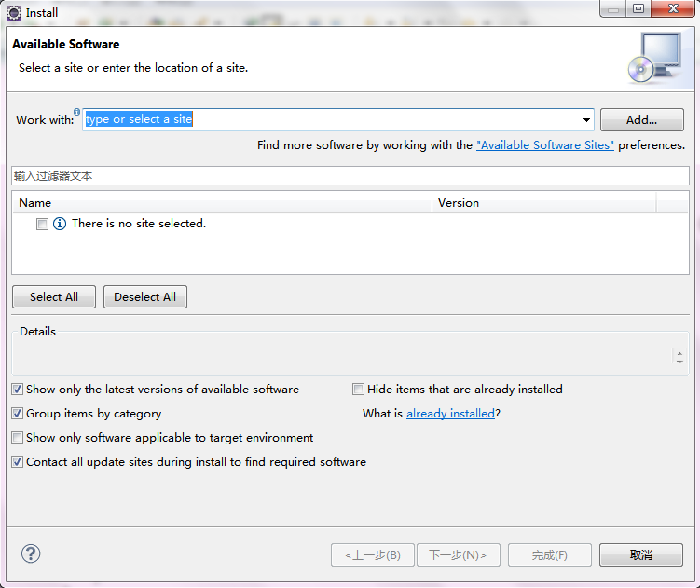Click the filter text input field
This screenshot has height=588, width=700.
click(x=350, y=176)
